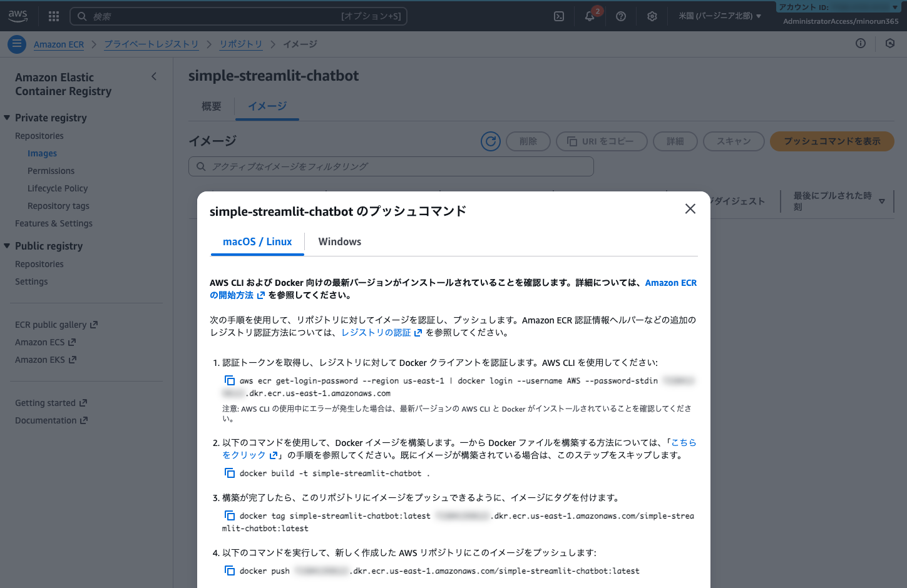Collapse the Amazon Elastic Container Registry sidebar
Screen dimensions: 907x588
pos(154,76)
